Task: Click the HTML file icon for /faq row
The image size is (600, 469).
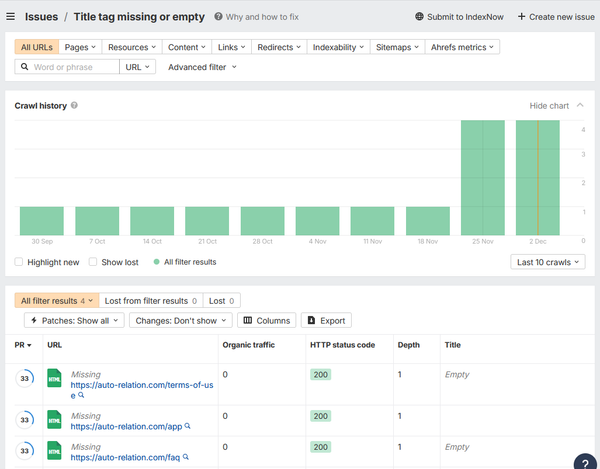Action: click(54, 450)
